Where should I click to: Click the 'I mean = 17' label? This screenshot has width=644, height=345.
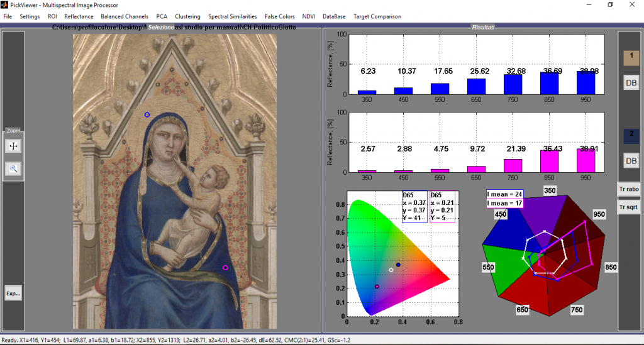505,203
